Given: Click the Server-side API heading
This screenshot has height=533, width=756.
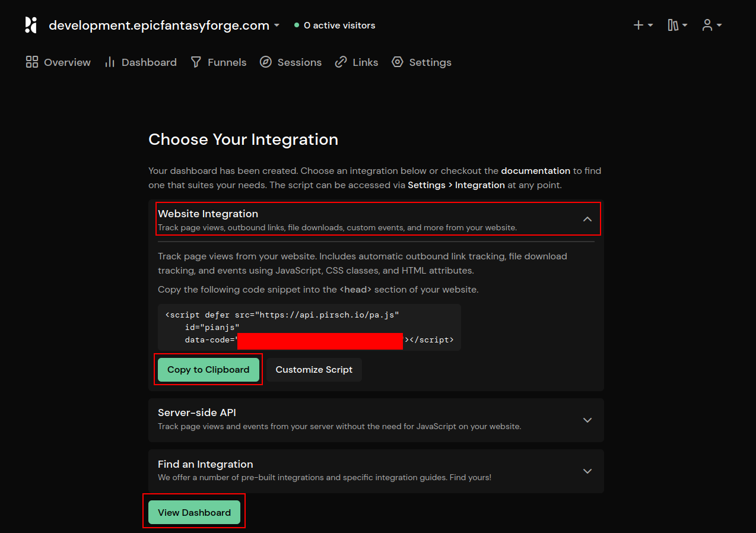Looking at the screenshot, I should 197,413.
